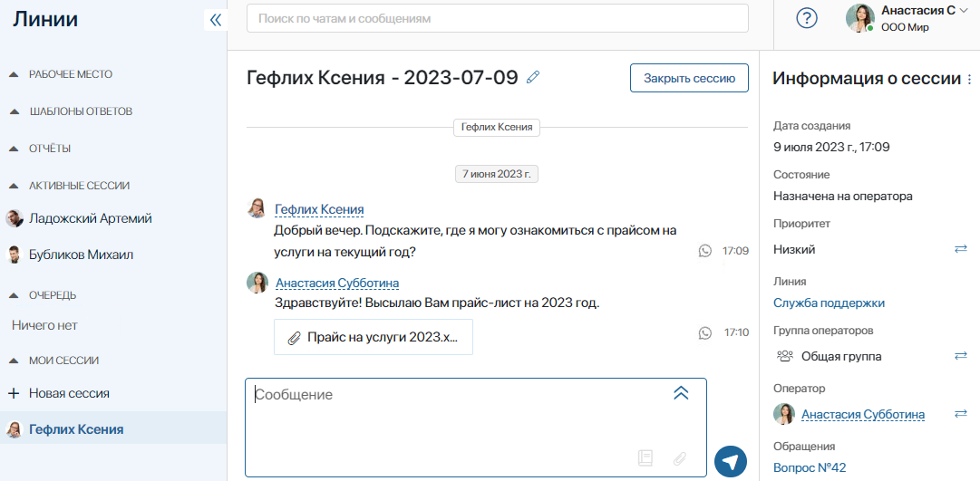Click the Ничего нет queue text
This screenshot has width=980, height=481.
[44, 325]
